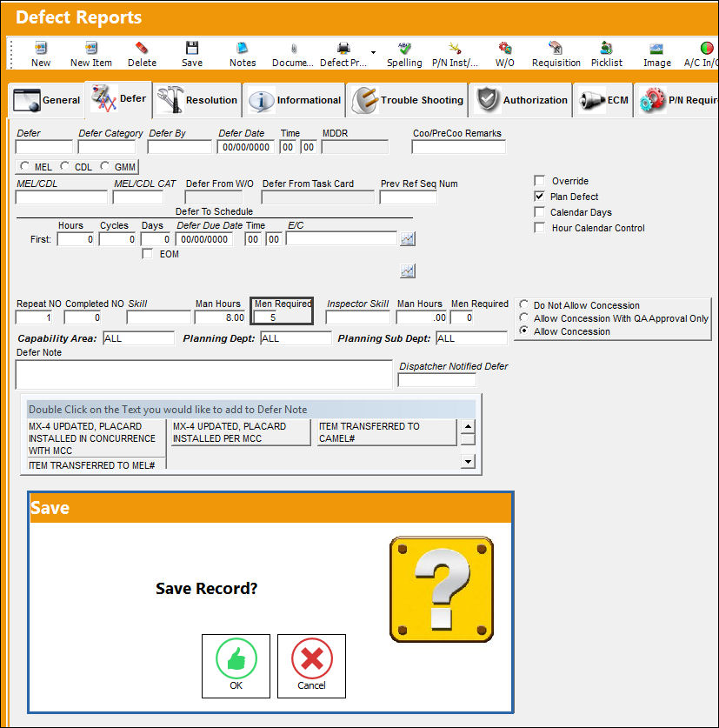Click the lower chart icon below E/C
Image resolution: width=719 pixels, height=728 pixels.
point(408,270)
